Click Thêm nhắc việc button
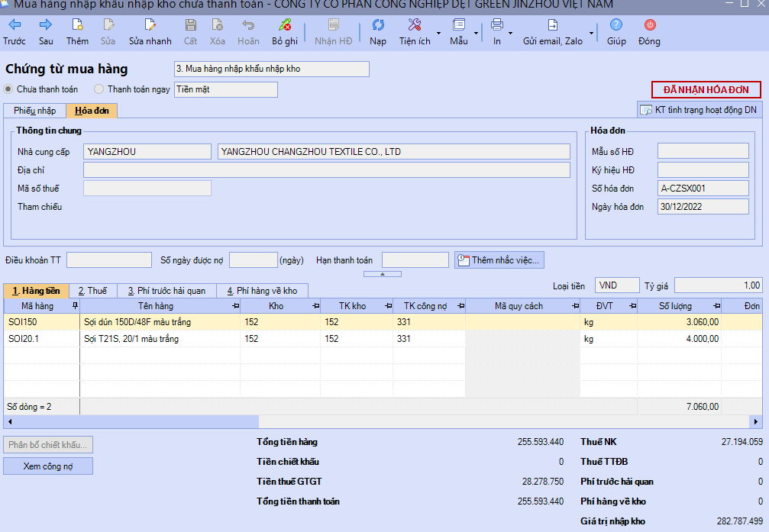 pyautogui.click(x=499, y=260)
